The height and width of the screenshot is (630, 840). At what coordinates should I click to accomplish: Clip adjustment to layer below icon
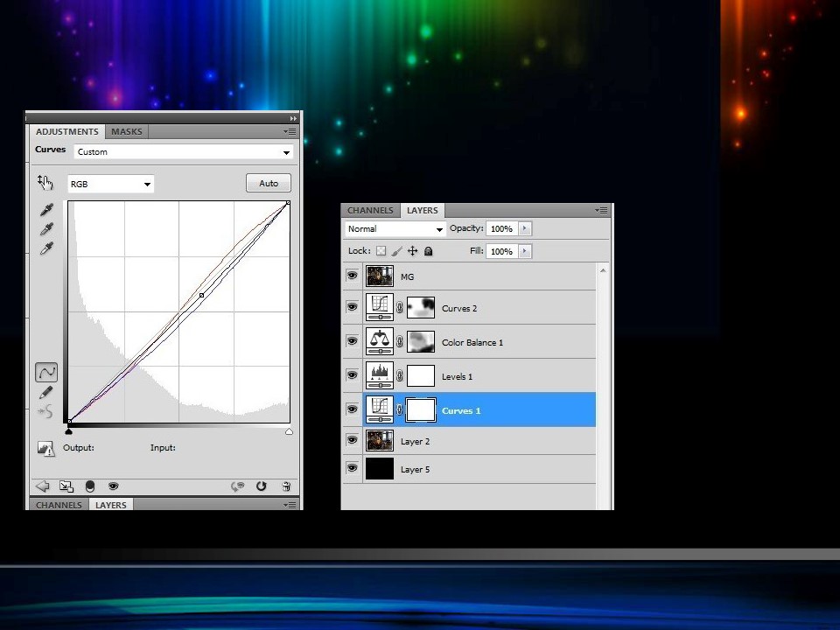pos(90,486)
